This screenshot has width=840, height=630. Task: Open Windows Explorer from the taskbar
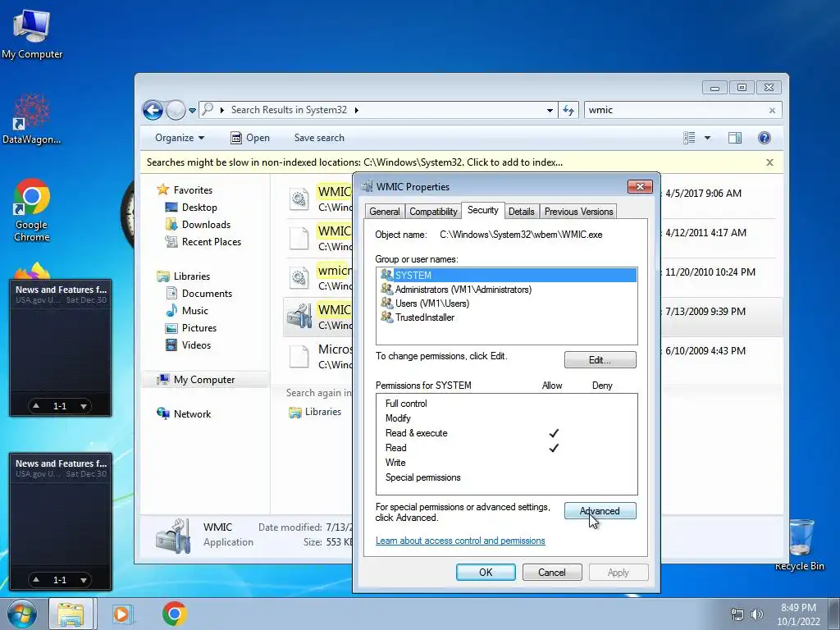click(71, 614)
